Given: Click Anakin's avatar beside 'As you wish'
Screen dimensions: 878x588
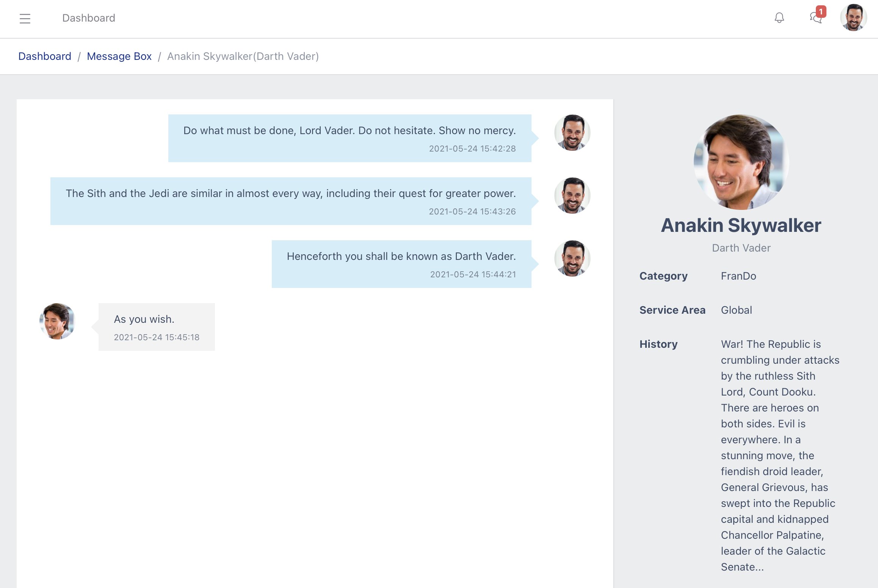Looking at the screenshot, I should pyautogui.click(x=57, y=321).
